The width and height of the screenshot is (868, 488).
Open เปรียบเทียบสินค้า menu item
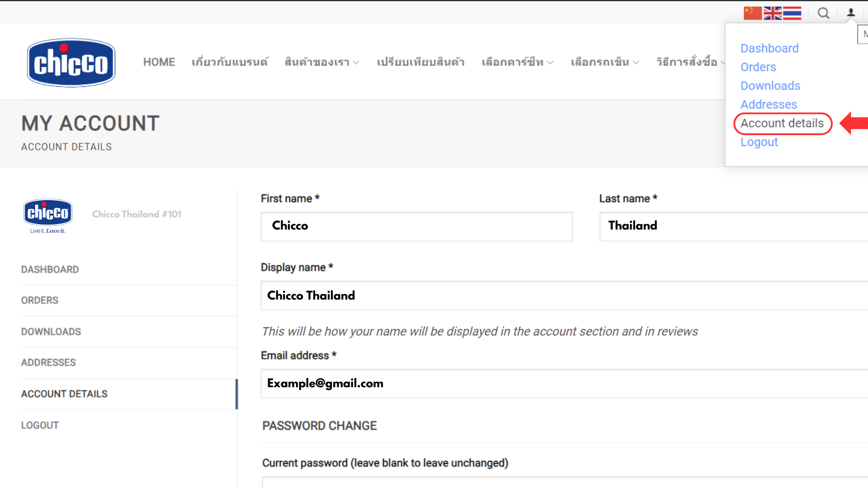click(420, 62)
